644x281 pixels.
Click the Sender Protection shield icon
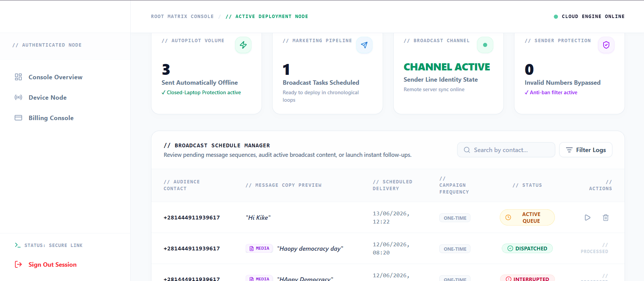click(606, 45)
